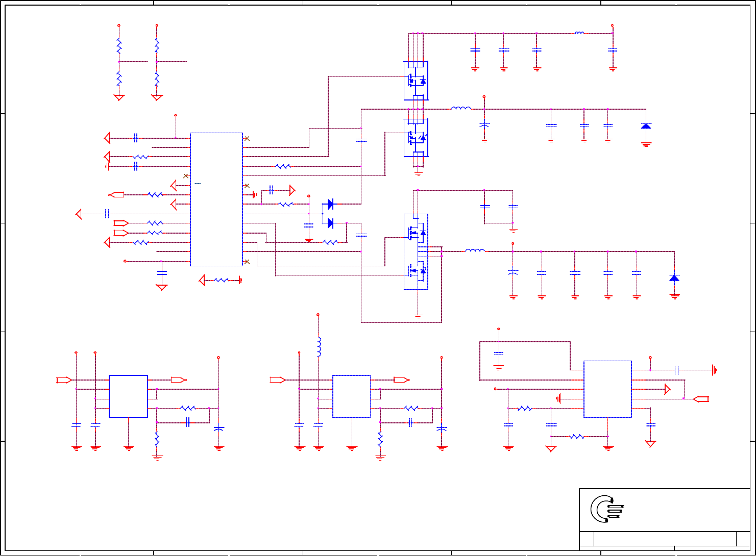Select the topmost single MOSFET symbol
This screenshot has width=756, height=556.
pos(416,81)
